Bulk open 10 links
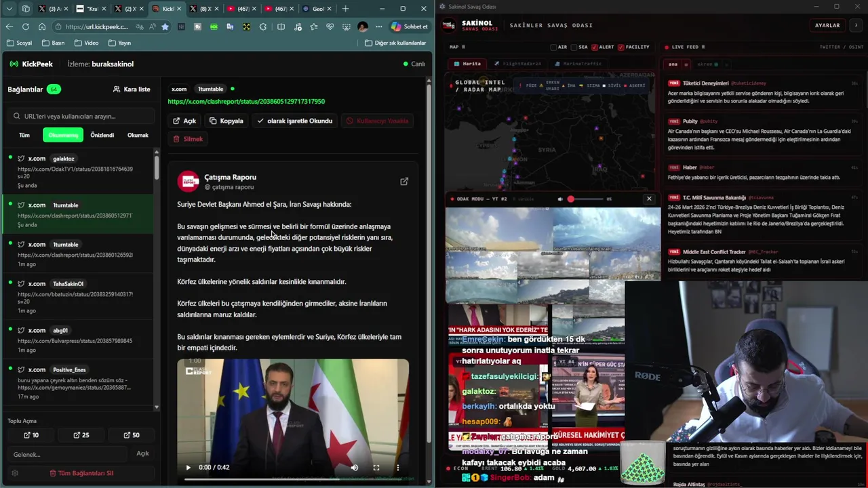Screen dimensions: 868x488 click(x=31, y=435)
